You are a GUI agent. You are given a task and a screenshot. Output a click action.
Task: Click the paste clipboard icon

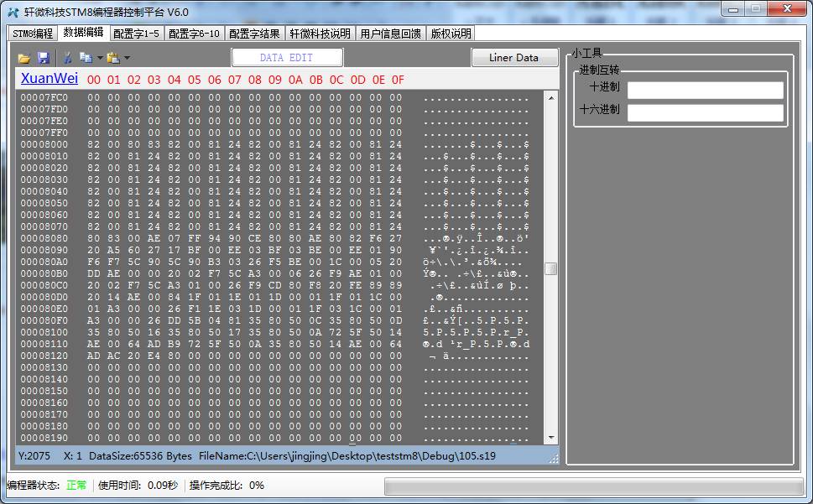pos(112,58)
